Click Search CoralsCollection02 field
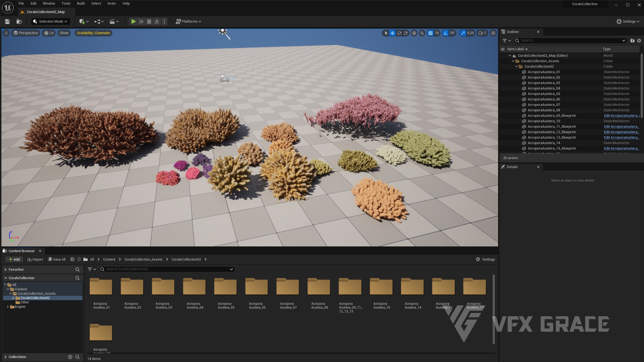Image resolution: width=644 pixels, height=362 pixels. pos(167,269)
